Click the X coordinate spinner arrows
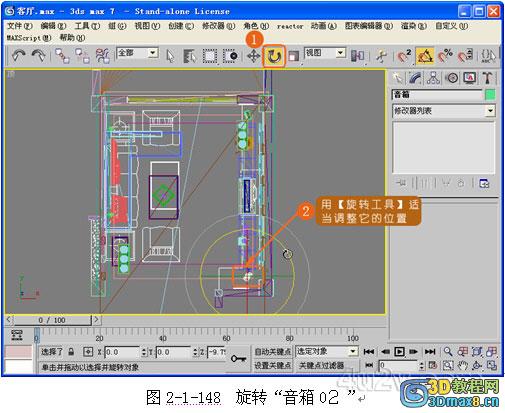Viewport: 505px width, 413px height. tap(144, 352)
